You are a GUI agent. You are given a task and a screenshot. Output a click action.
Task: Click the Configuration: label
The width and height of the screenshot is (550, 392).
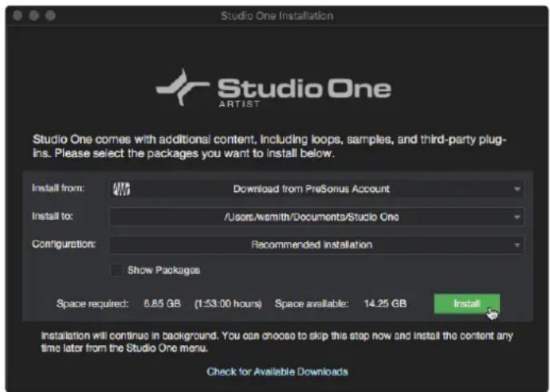(64, 244)
